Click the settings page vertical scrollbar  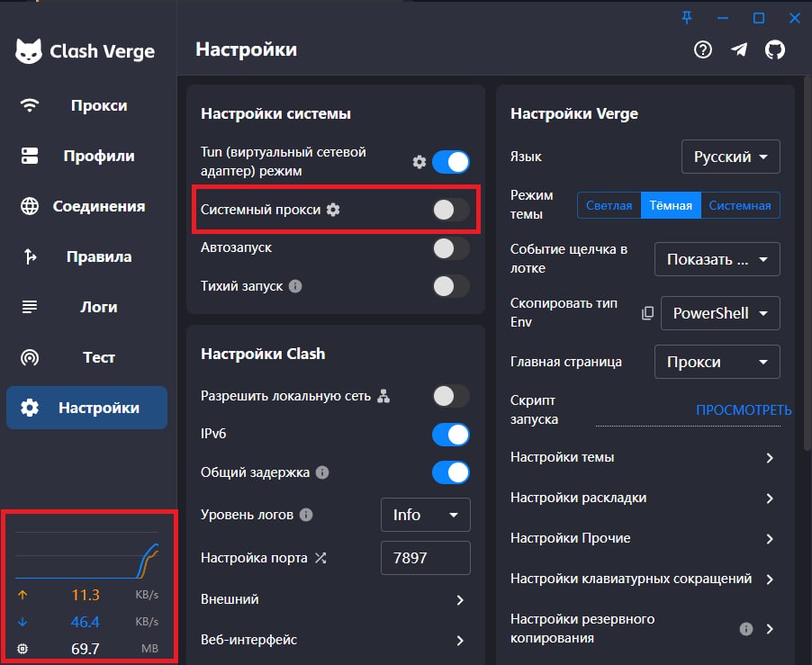pyautogui.click(x=807, y=263)
